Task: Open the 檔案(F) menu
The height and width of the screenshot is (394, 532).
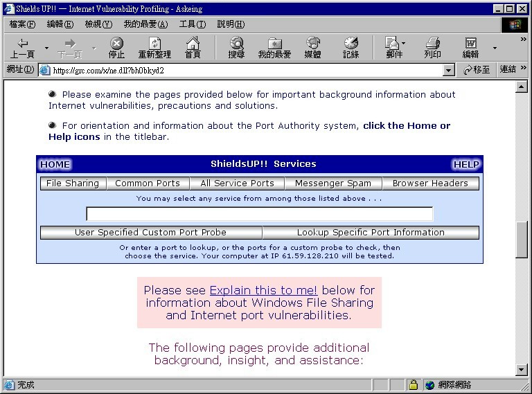Action: point(22,24)
